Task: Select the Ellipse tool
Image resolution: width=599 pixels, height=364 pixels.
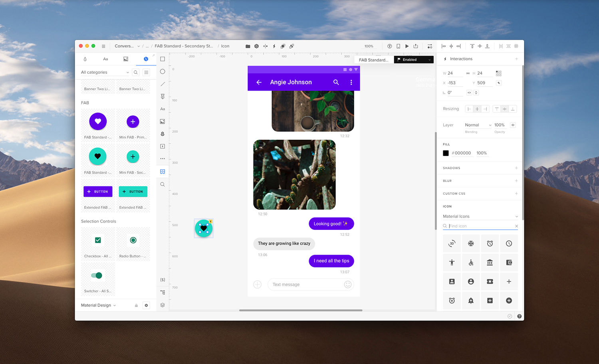Action: (163, 72)
